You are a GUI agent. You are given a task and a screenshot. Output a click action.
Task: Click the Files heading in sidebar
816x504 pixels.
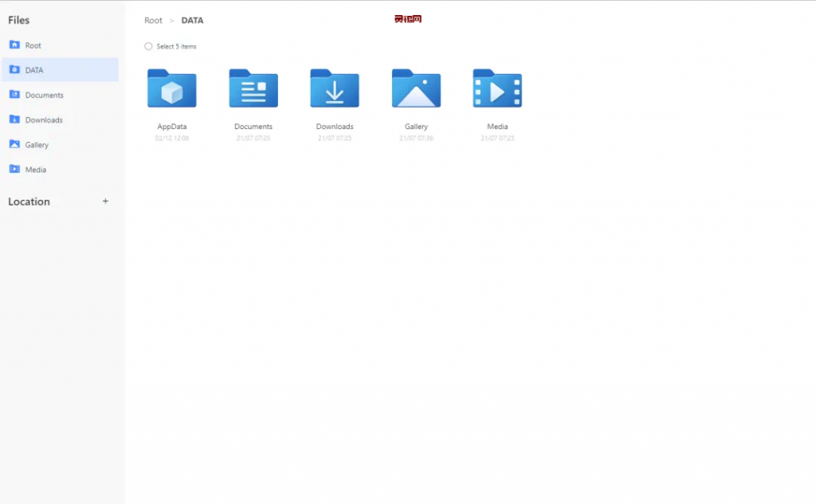(18, 20)
